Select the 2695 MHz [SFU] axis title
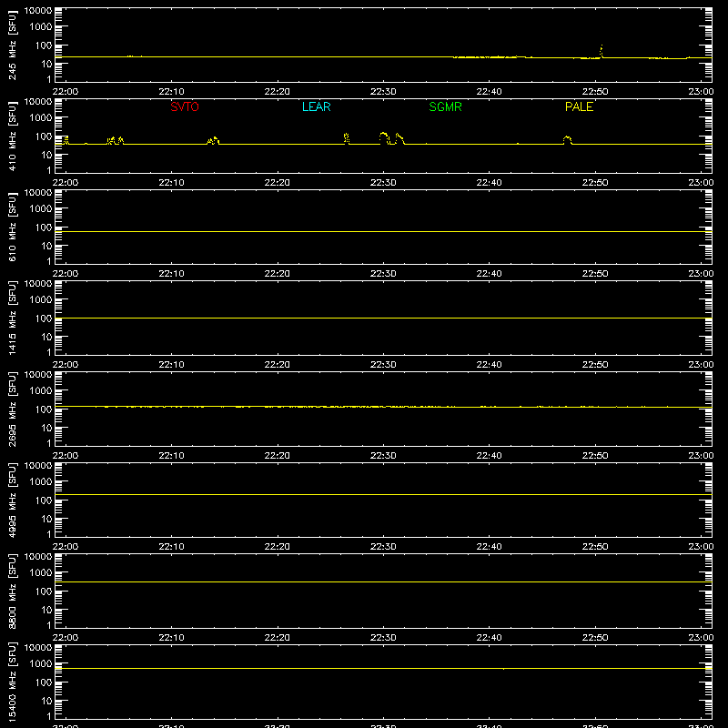The height and width of the screenshot is (728, 728). [12, 409]
